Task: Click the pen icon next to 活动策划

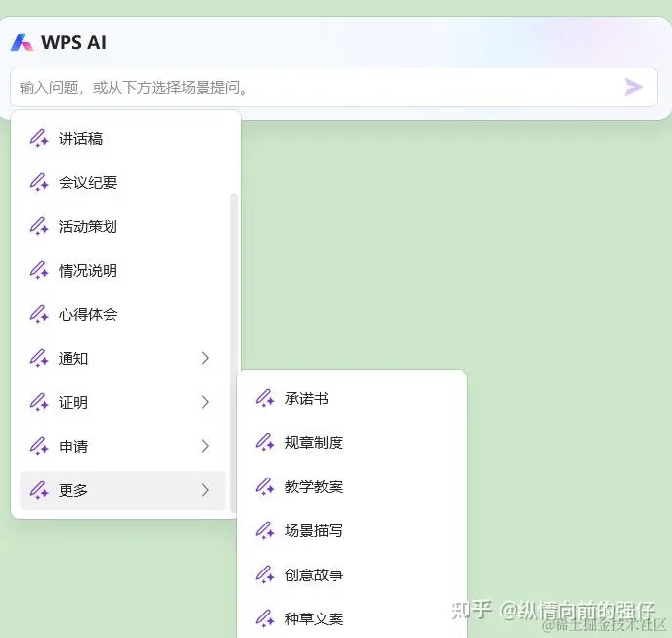Action: coord(39,226)
